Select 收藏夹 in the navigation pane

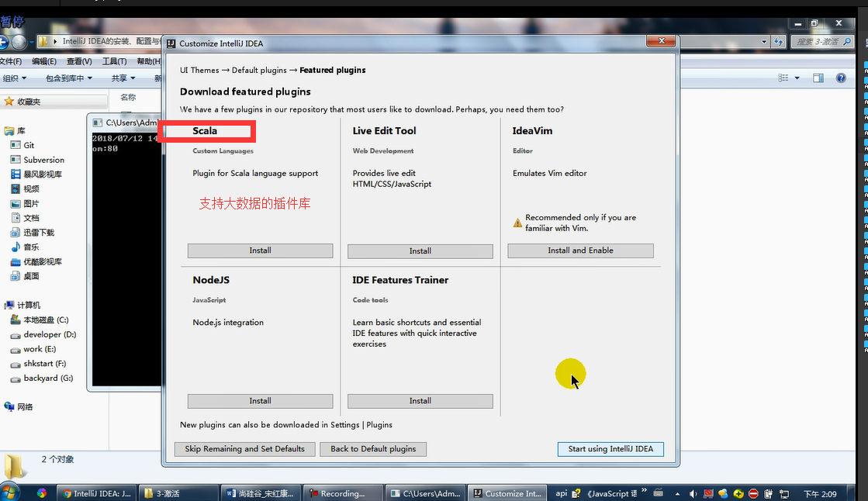click(29, 102)
